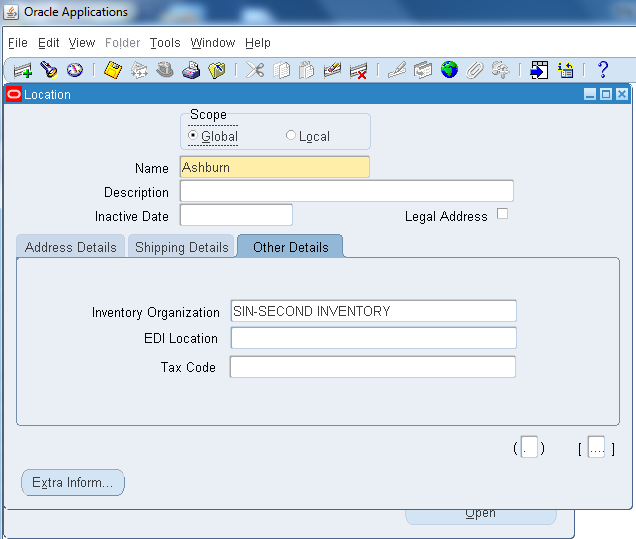Open the Help menu
The height and width of the screenshot is (539, 636).
click(x=258, y=43)
